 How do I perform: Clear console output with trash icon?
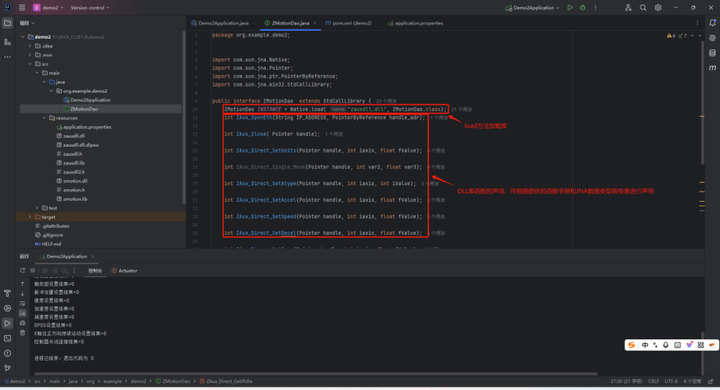click(x=22, y=333)
